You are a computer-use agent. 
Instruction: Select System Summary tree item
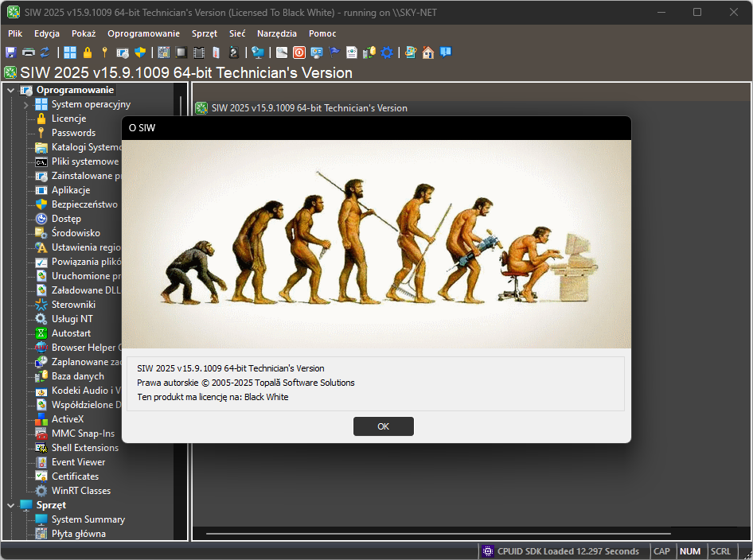[88, 519]
